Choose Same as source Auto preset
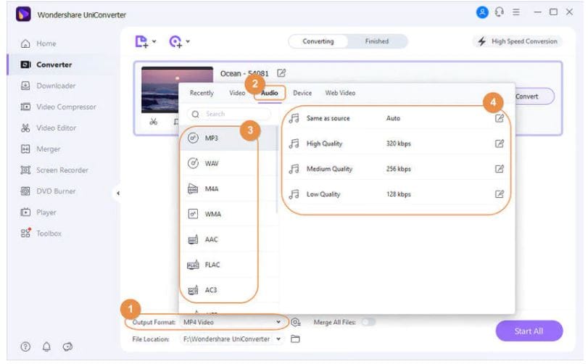This screenshot has width=588, height=364. [396, 118]
